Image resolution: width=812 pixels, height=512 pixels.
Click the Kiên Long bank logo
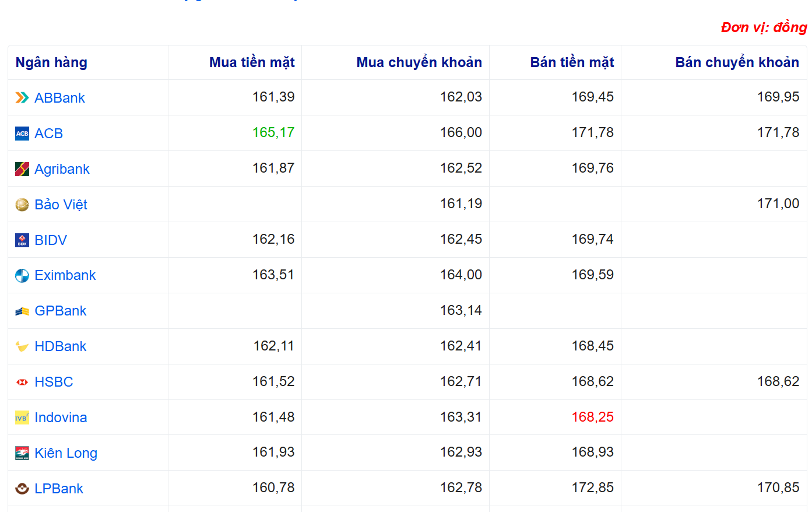(x=22, y=453)
